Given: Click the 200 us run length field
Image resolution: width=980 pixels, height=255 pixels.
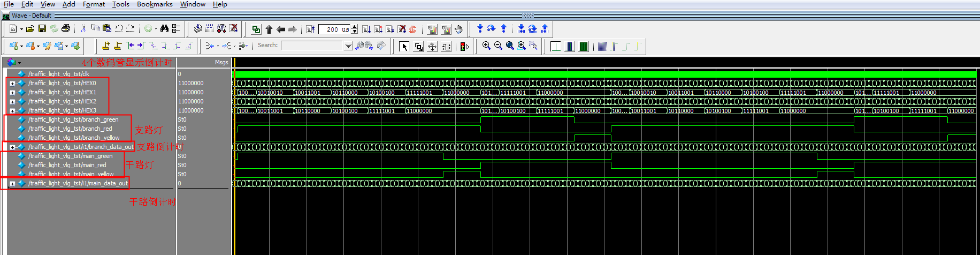Looking at the screenshot, I should coord(335,29).
